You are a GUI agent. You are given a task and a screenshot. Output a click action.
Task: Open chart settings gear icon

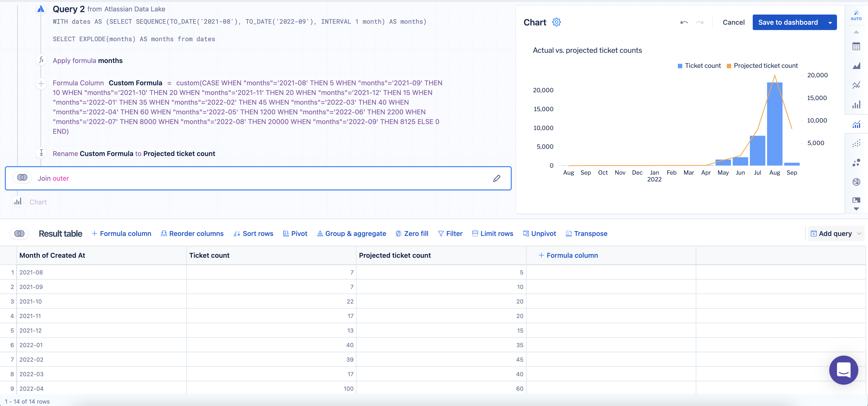click(x=556, y=22)
